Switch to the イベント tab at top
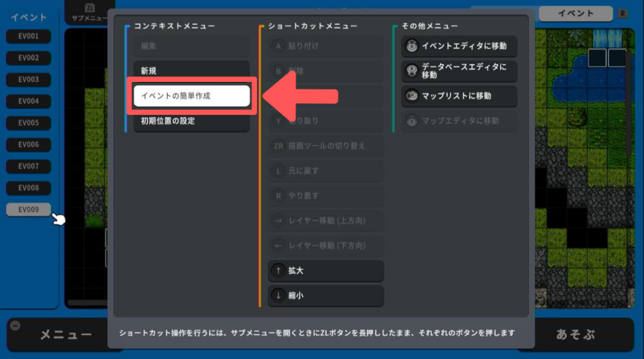644x359 pixels. (x=575, y=14)
